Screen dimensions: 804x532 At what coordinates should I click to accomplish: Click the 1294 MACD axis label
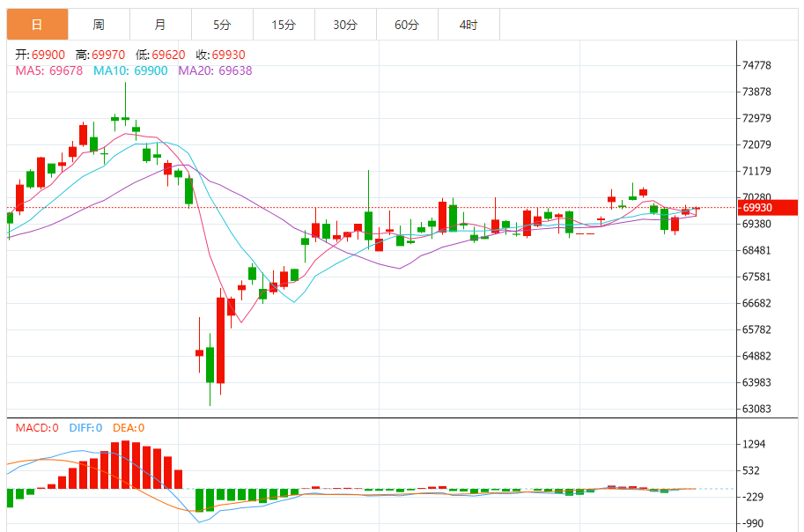point(754,444)
